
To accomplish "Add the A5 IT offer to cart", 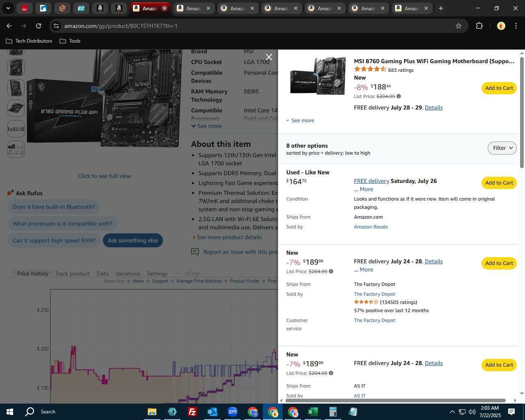I will (499, 365).
